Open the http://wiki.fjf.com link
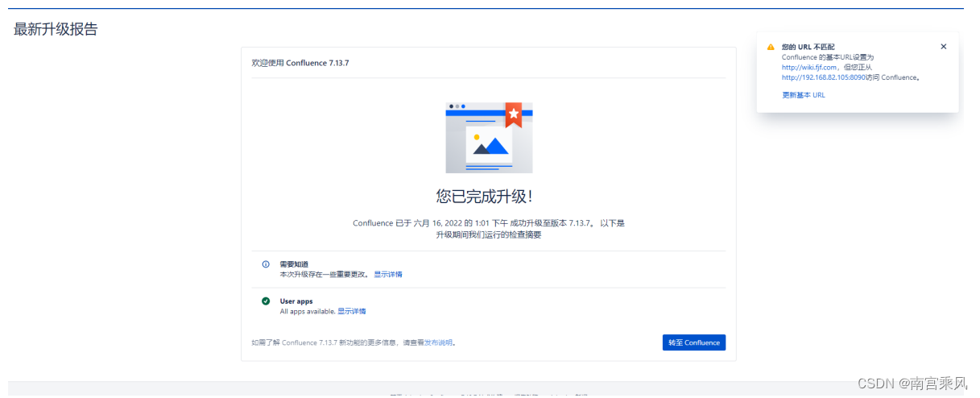 point(810,68)
